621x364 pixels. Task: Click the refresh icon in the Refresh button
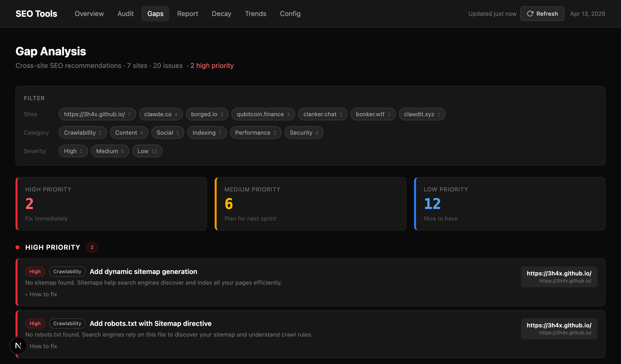(x=530, y=14)
